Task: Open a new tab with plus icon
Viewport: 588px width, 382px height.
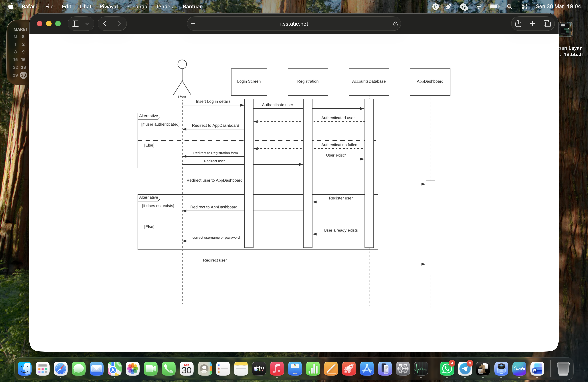Action: point(532,24)
